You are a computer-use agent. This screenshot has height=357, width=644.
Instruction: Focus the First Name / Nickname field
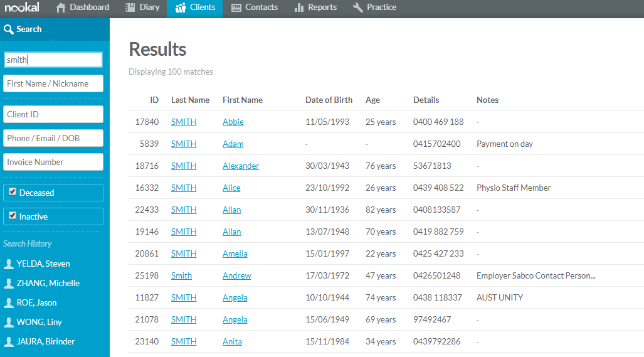[x=53, y=83]
